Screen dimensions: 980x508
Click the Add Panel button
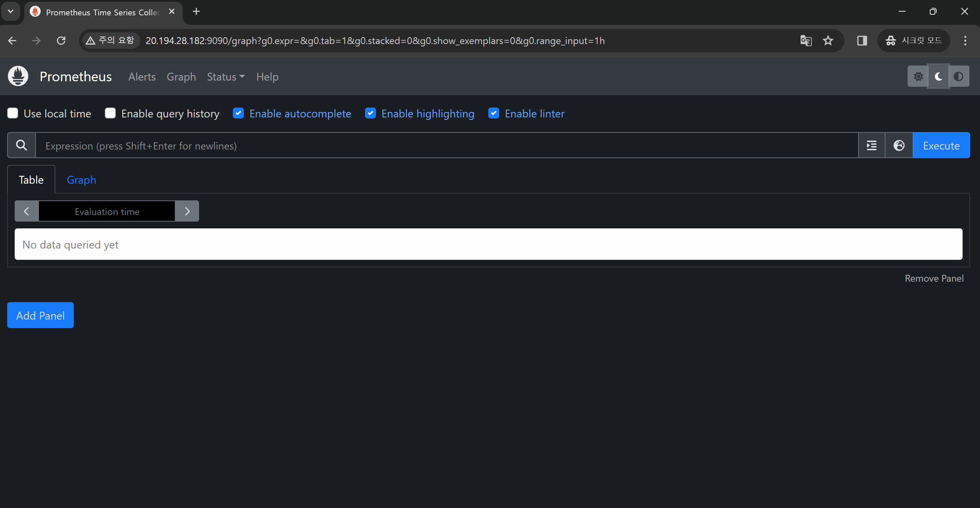click(x=40, y=315)
